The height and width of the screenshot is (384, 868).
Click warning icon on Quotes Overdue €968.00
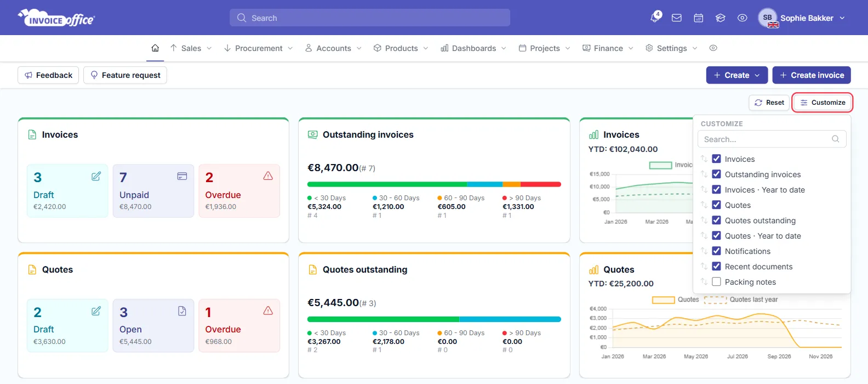268,311
